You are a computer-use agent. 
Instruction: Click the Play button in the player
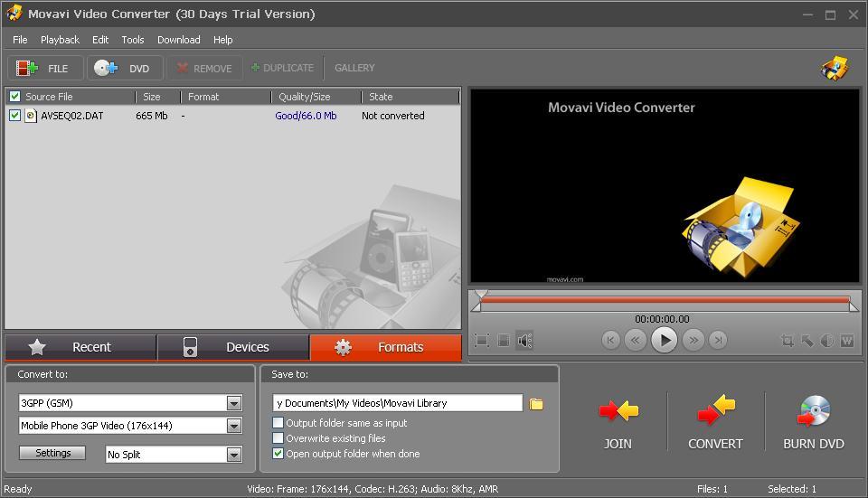pos(665,340)
